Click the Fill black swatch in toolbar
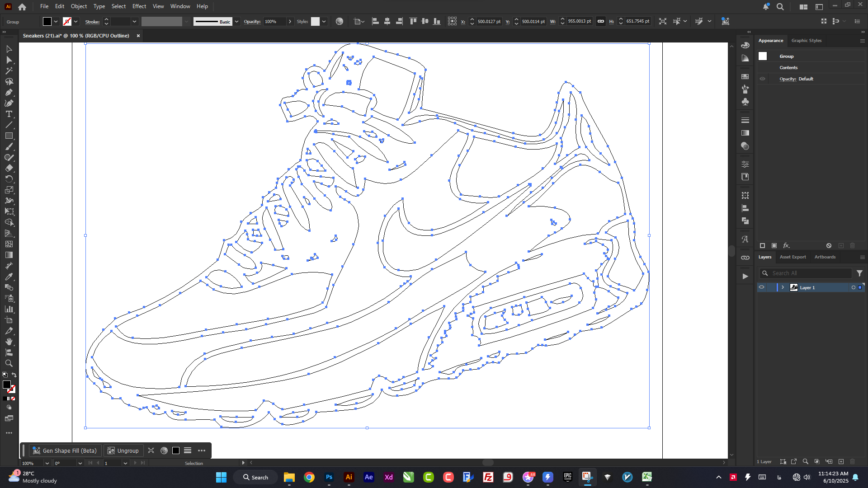 (6, 385)
